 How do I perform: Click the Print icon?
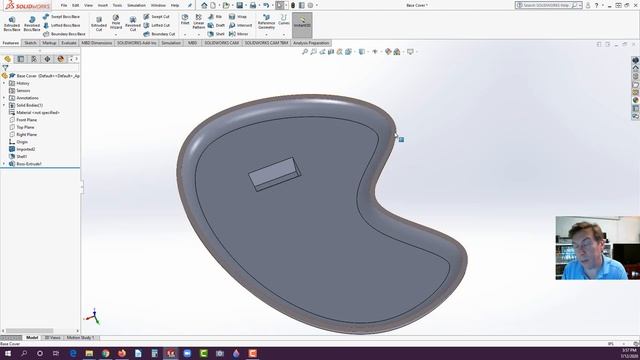point(253,5)
